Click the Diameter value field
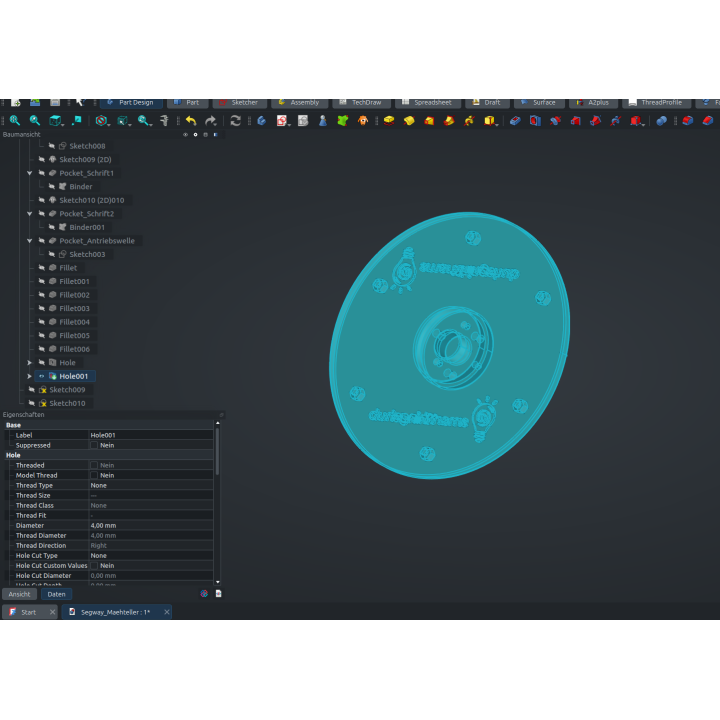This screenshot has height=720, width=720. 151,525
